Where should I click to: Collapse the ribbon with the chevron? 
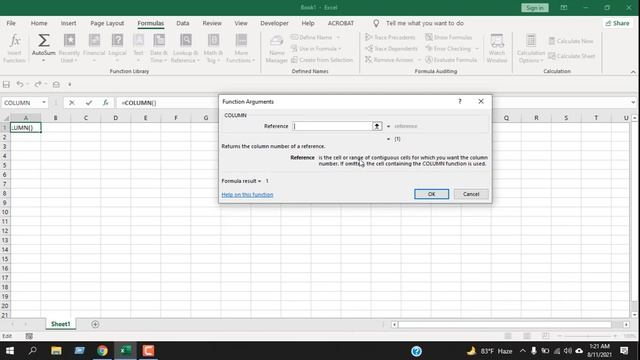(x=633, y=72)
